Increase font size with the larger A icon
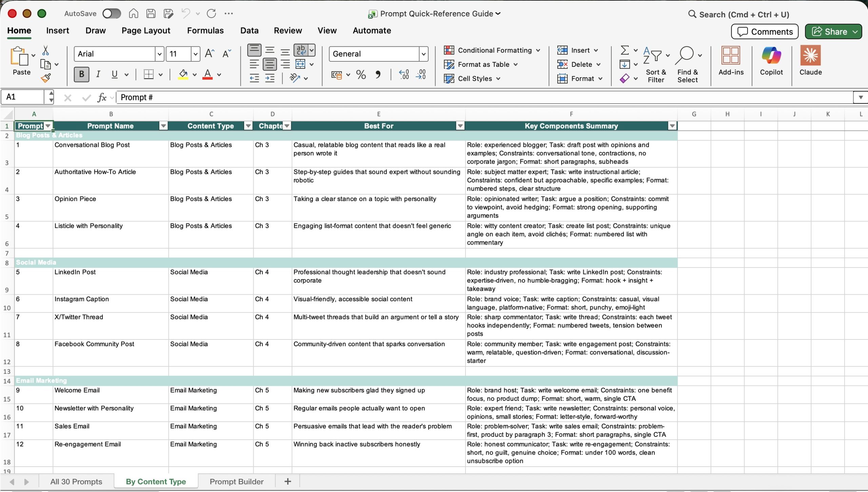Image resolution: width=868 pixels, height=492 pixels. (210, 54)
